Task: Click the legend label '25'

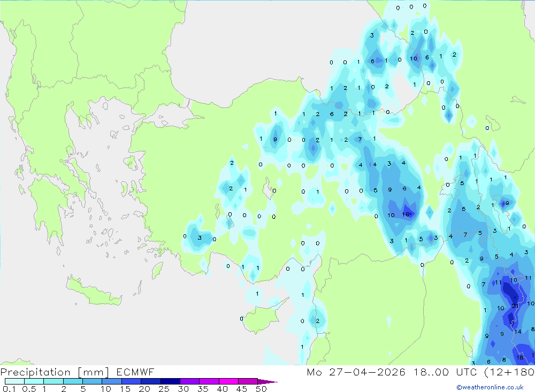Action: point(164,389)
